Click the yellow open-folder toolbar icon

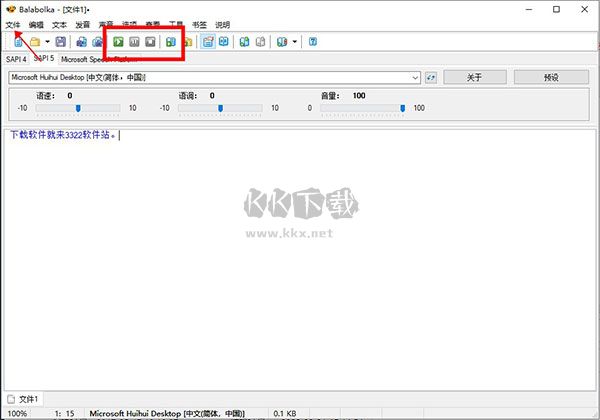tap(35, 42)
